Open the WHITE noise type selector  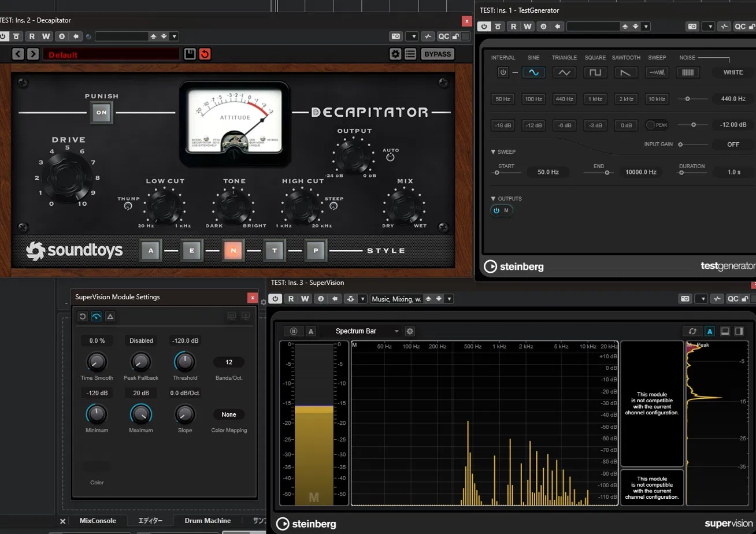click(733, 72)
